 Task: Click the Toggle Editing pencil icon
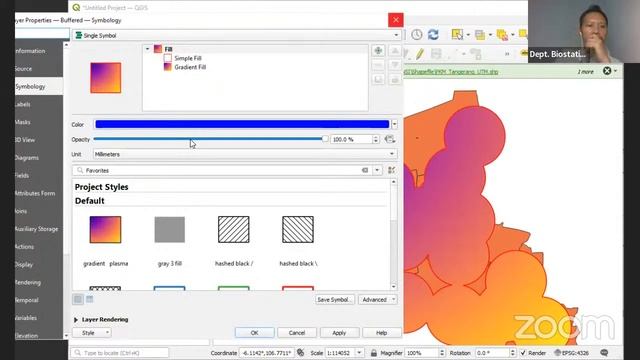[420, 54]
